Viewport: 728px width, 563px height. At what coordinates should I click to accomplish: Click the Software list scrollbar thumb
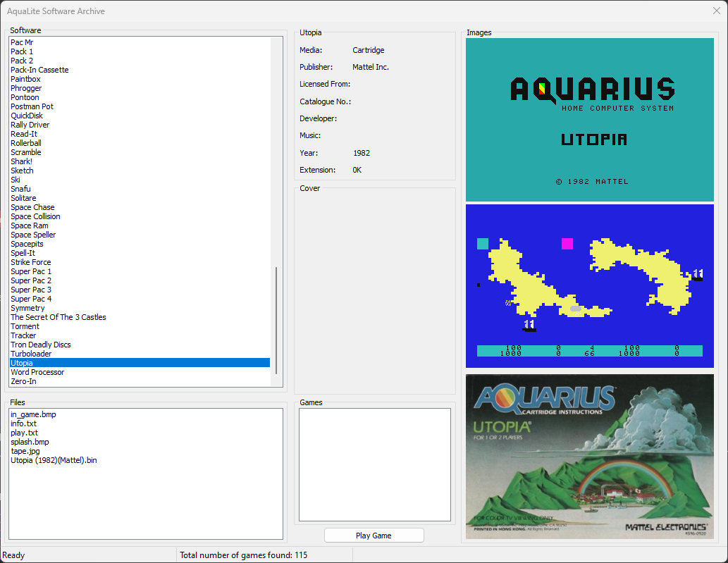point(276,321)
